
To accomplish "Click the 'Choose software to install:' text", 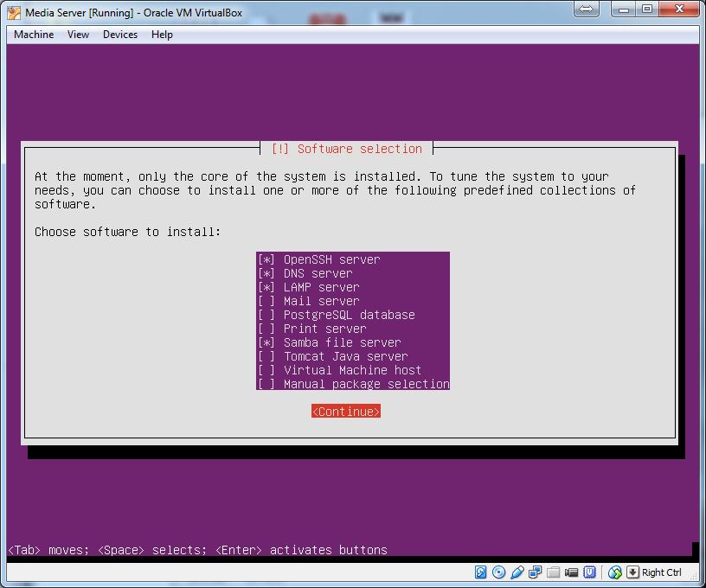I will pos(127,232).
